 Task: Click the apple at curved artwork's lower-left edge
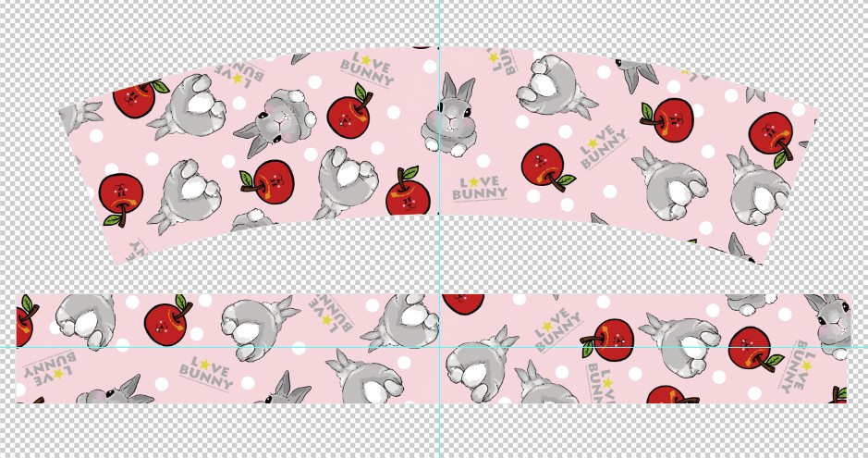120,196
